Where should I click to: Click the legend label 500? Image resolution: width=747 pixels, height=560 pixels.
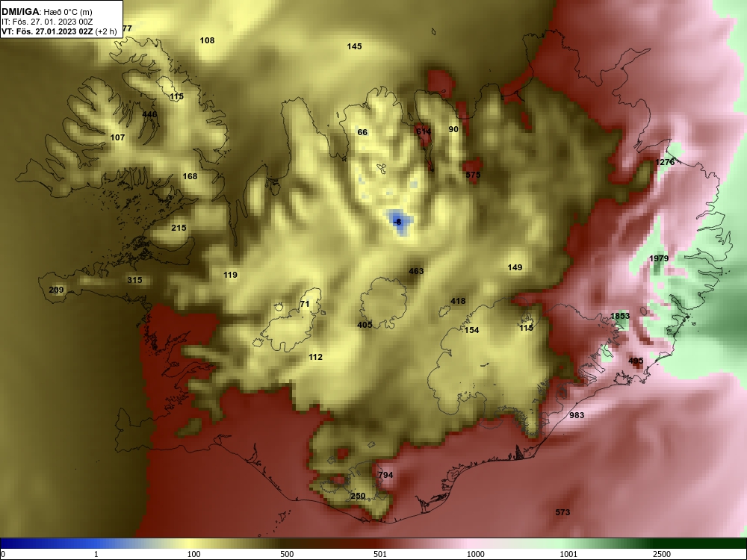click(x=287, y=554)
